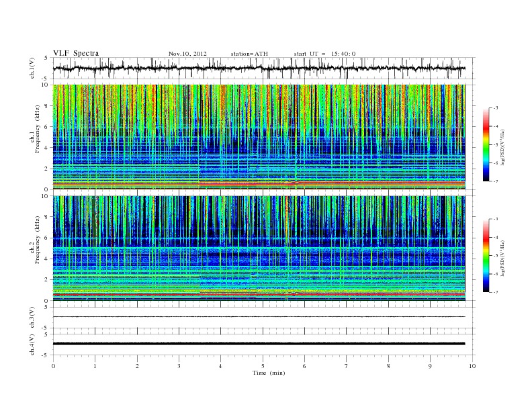Click the 'station=ATH' header text
The image size is (532, 411).
point(249,54)
